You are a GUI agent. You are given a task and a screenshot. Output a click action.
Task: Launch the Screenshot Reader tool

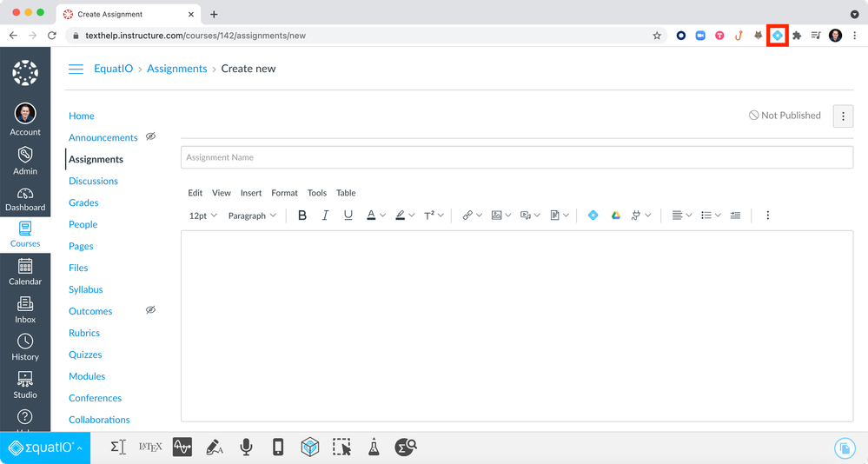tap(341, 447)
